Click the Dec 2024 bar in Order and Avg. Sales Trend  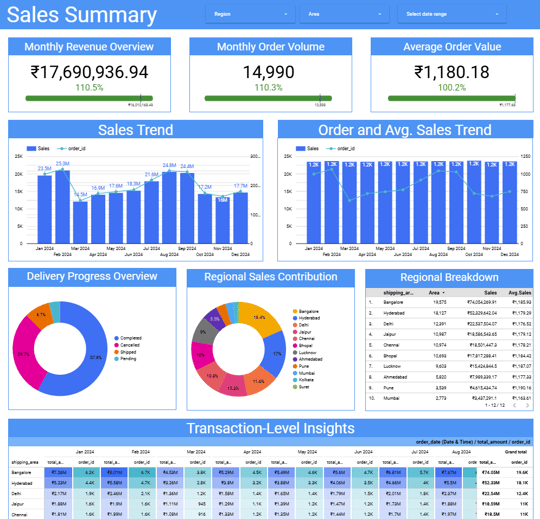click(x=510, y=203)
